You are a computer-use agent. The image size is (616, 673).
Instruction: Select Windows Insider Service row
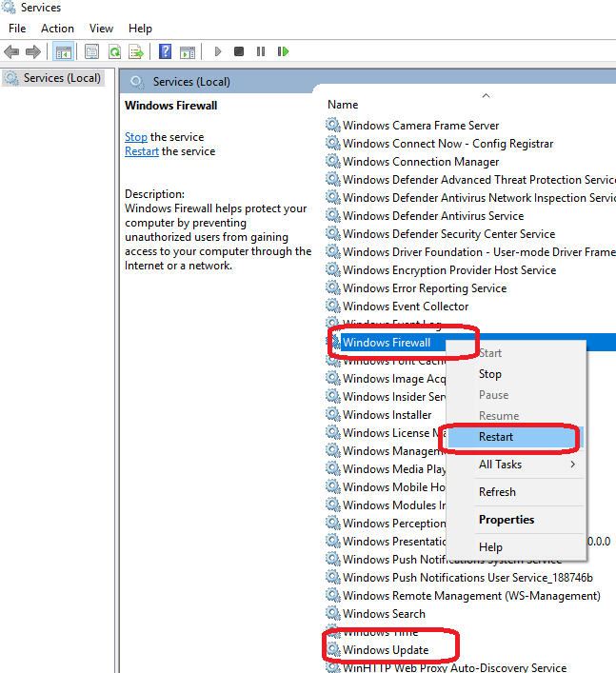(x=394, y=396)
